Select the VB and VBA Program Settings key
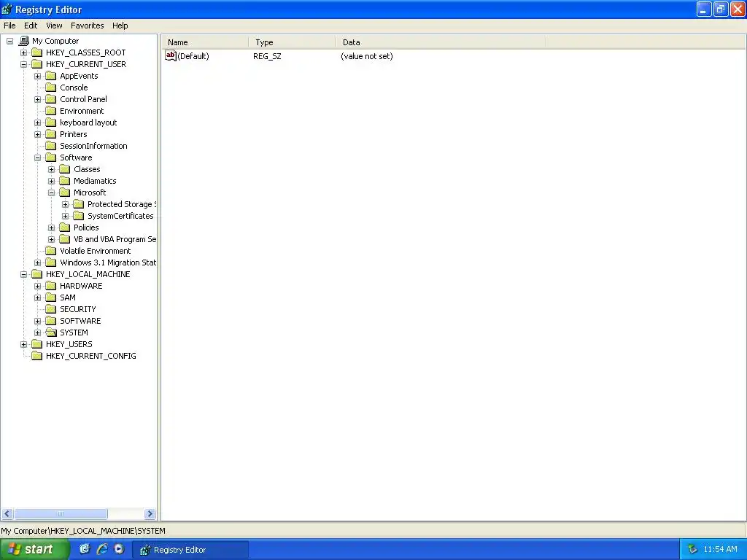The width and height of the screenshot is (747, 560). click(x=115, y=239)
